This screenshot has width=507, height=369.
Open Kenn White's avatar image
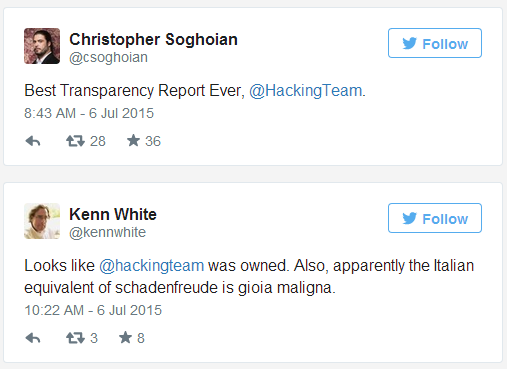click(x=42, y=221)
